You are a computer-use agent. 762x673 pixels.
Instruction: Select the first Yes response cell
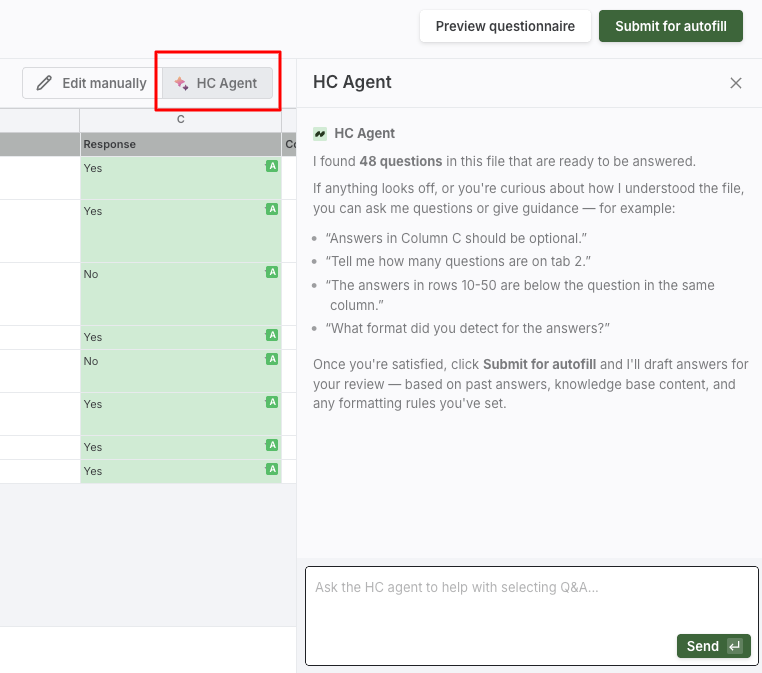181,178
